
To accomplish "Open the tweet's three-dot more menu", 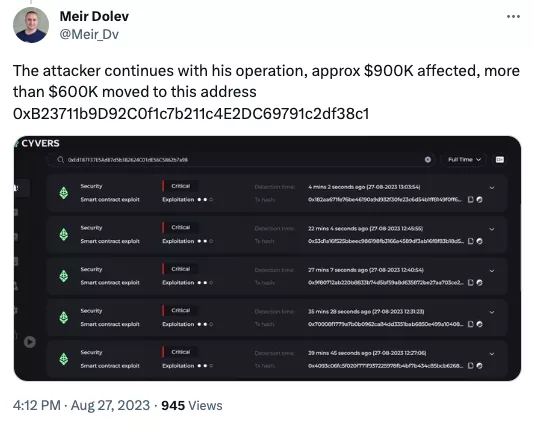I will coord(513,16).
